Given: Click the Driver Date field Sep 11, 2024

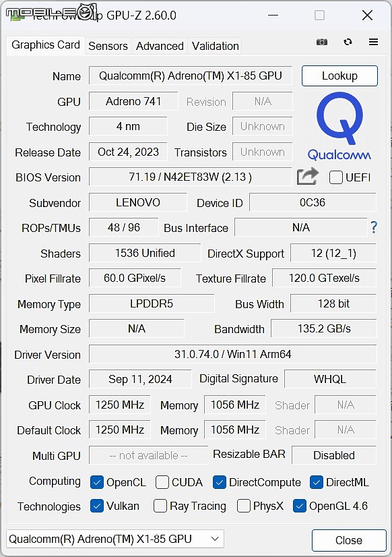Looking at the screenshot, I should [x=140, y=379].
